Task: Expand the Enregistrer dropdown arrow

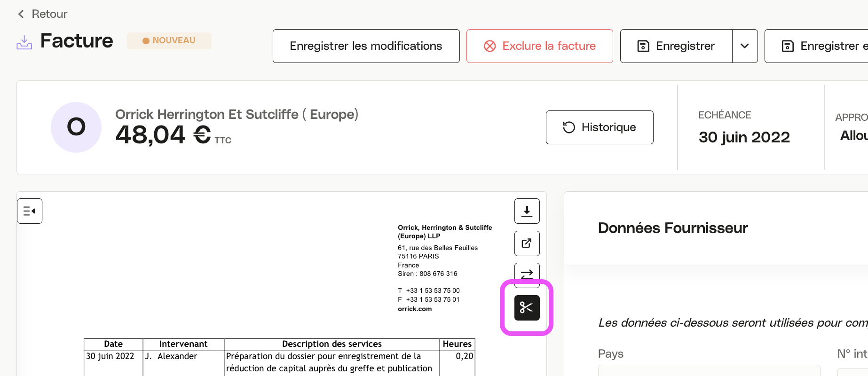Action: (745, 46)
